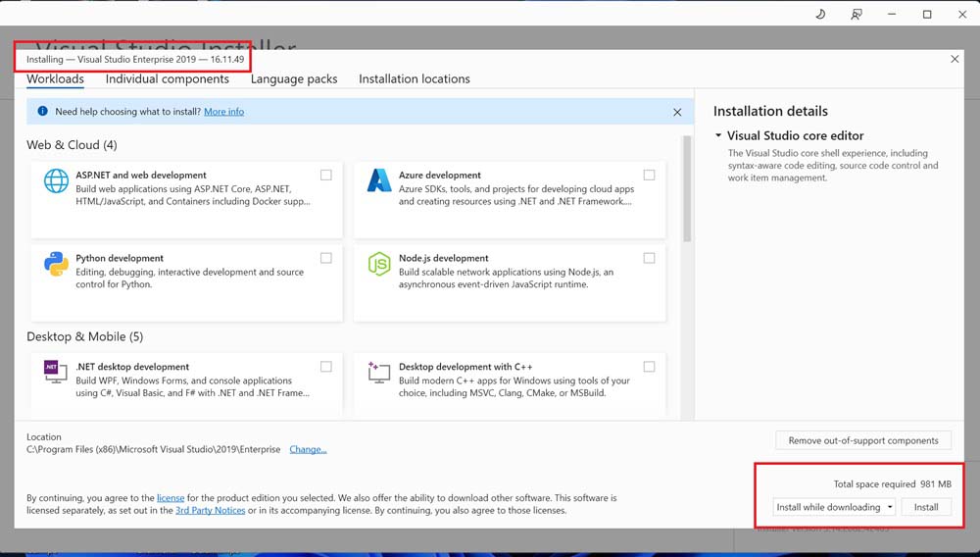Click the ASP.NET globe icon
This screenshot has height=557, width=980.
(x=56, y=181)
